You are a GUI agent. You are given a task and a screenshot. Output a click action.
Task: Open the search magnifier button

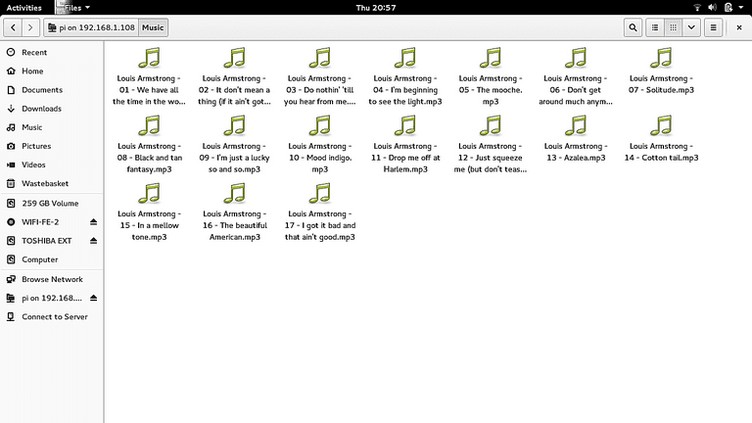(633, 27)
